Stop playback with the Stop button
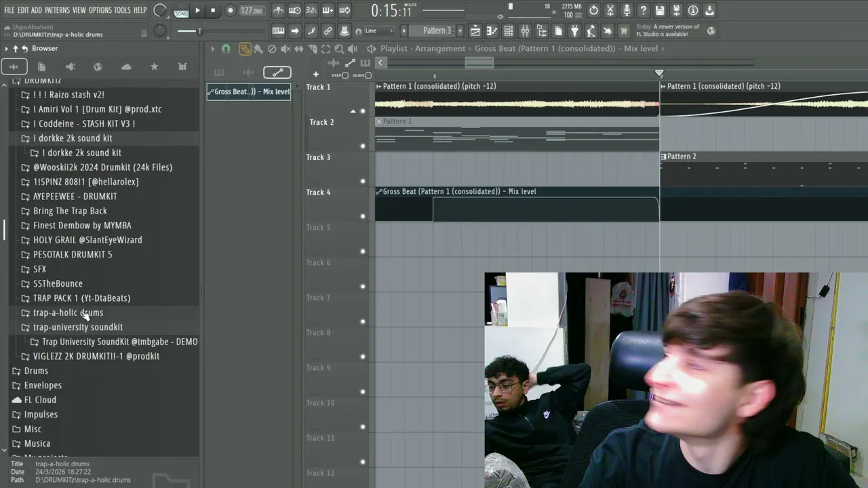The height and width of the screenshot is (488, 868). point(213,10)
